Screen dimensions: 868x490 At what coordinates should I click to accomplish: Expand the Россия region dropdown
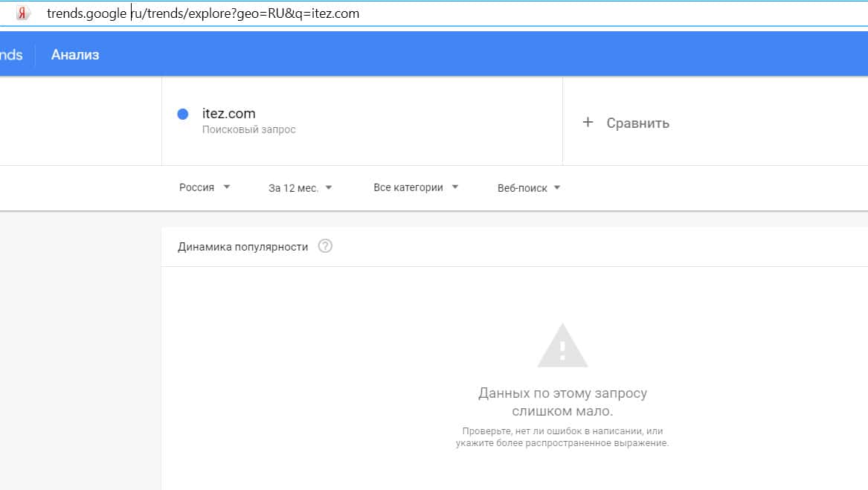[205, 187]
